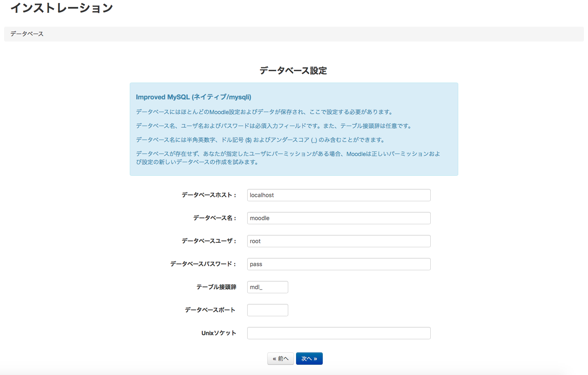Click the データベースユーザ label
This screenshot has height=375, width=588.
tap(209, 241)
